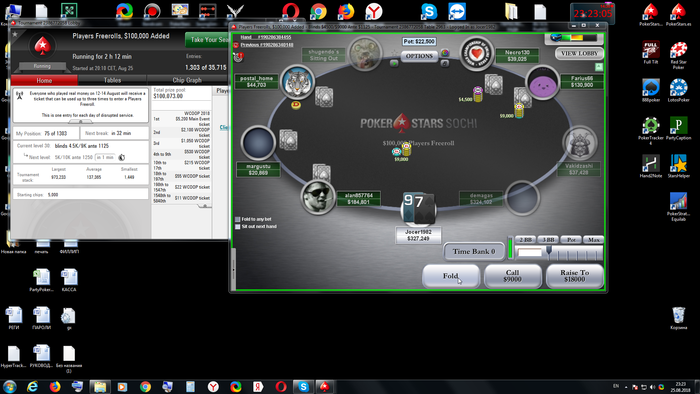Open PokerTracker 4 desktop shortcut

pyautogui.click(x=650, y=131)
